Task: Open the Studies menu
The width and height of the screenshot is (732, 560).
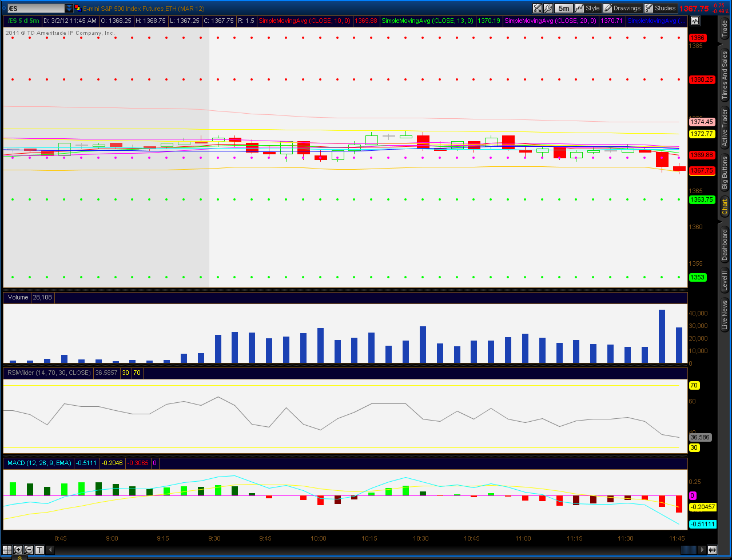Action: [x=661, y=8]
